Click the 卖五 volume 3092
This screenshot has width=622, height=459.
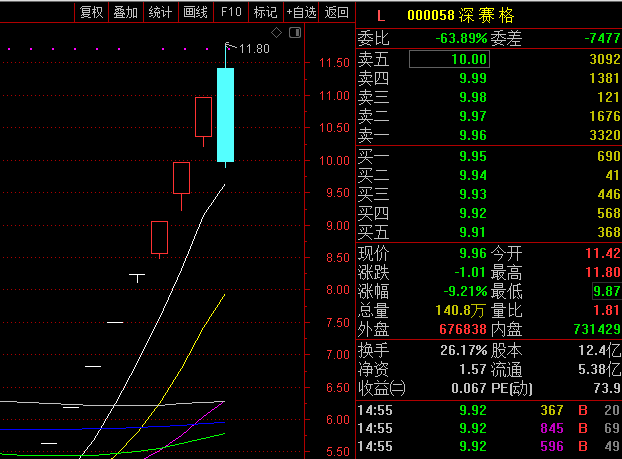point(605,59)
